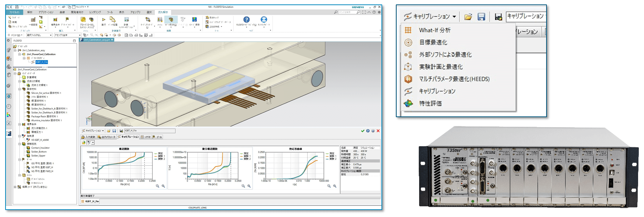
Task: Click the blue help icon in calibration panel
Action: [368, 131]
